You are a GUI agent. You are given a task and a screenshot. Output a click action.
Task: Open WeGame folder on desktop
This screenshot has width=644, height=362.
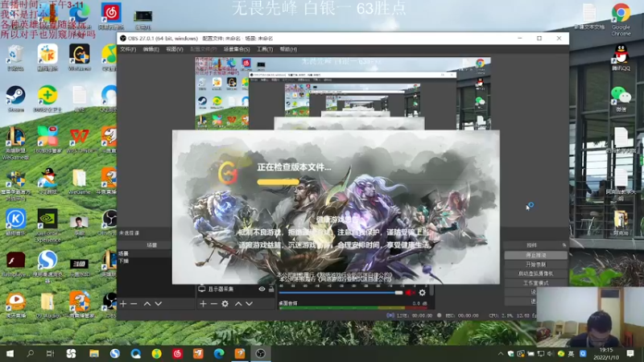click(x=79, y=181)
